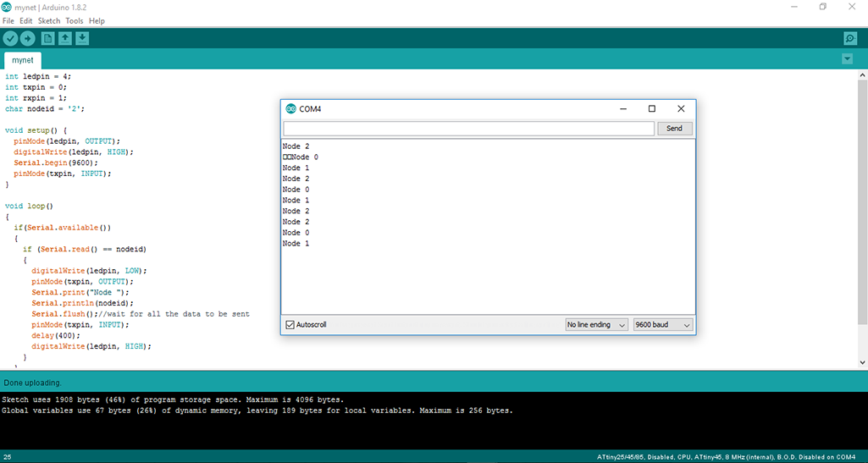Screen dimensions: 868x463
Task: Click the editor scrollbar down arrow
Action: point(862,362)
